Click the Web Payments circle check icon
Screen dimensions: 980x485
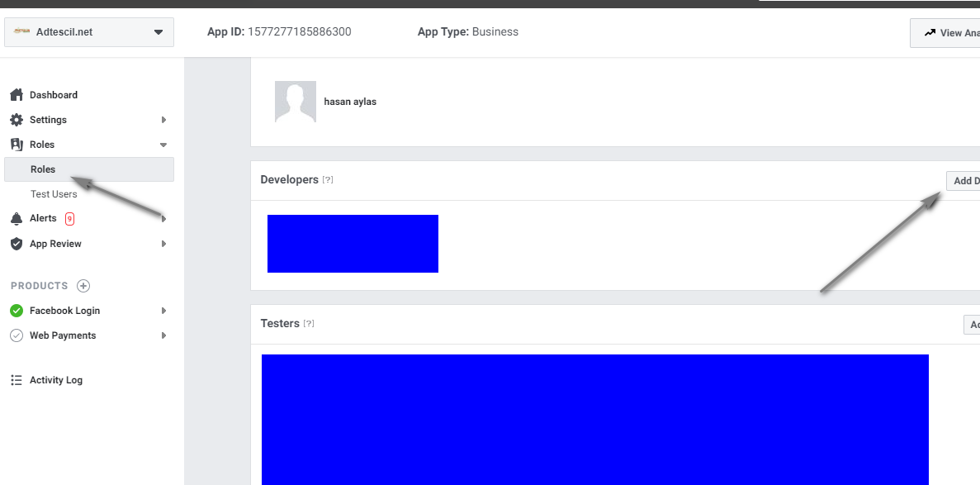pyautogui.click(x=17, y=335)
